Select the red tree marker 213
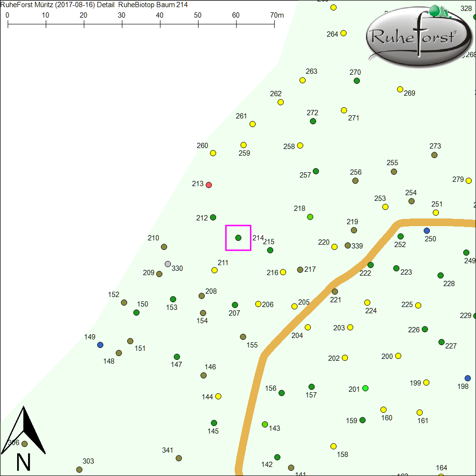The image size is (476, 476). [208, 185]
